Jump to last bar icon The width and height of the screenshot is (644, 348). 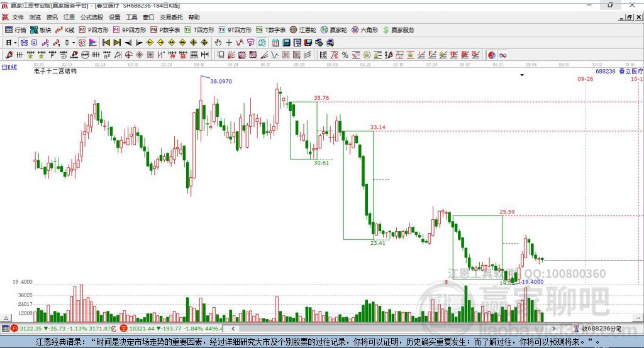(x=117, y=43)
